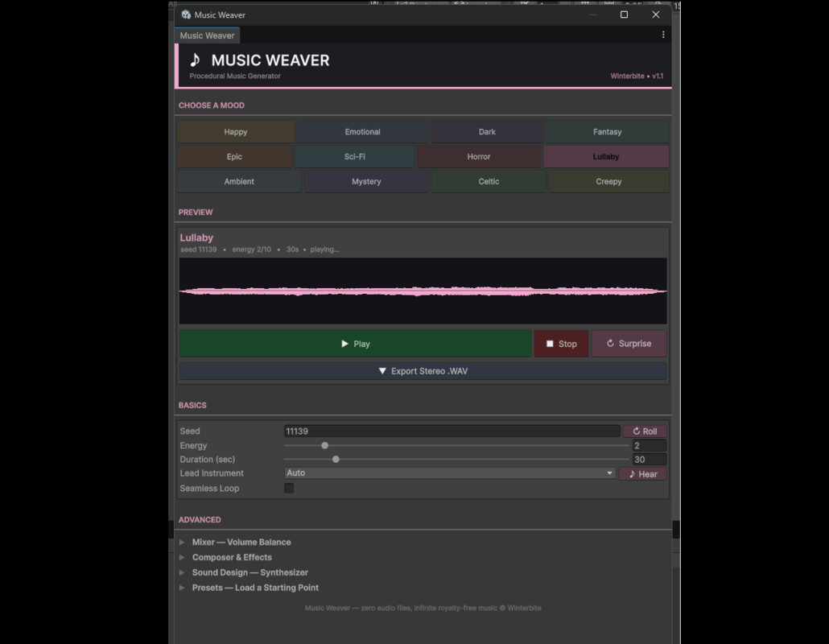
Task: Pick the Lullaby mood
Action: tap(606, 156)
